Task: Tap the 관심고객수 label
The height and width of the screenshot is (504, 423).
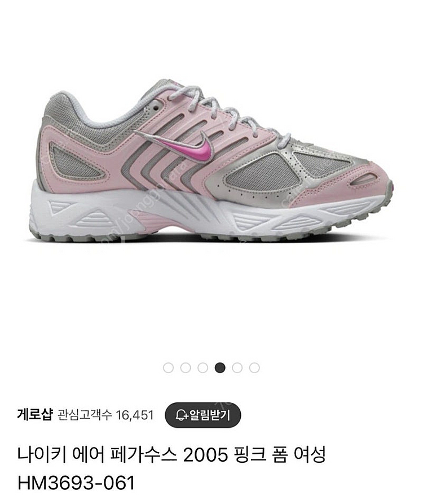Action: 85,415
